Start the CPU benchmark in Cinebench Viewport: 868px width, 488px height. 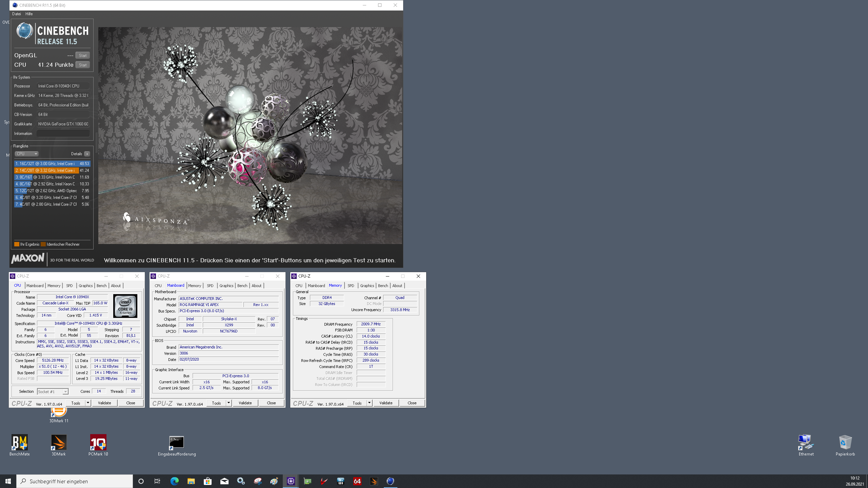(83, 65)
